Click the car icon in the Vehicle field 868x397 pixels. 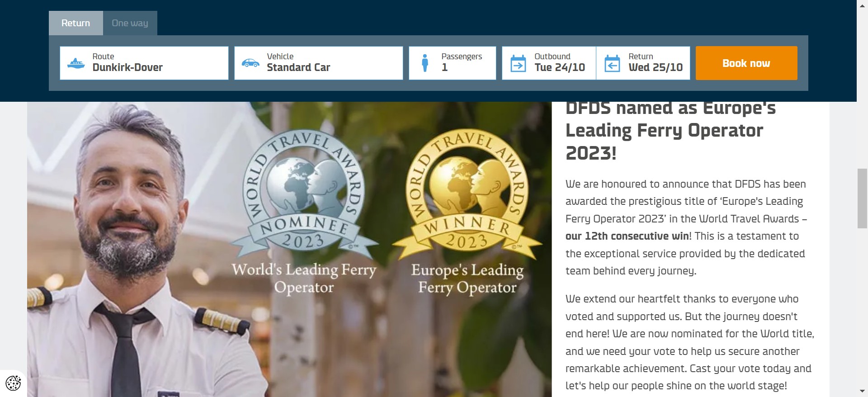[250, 63]
